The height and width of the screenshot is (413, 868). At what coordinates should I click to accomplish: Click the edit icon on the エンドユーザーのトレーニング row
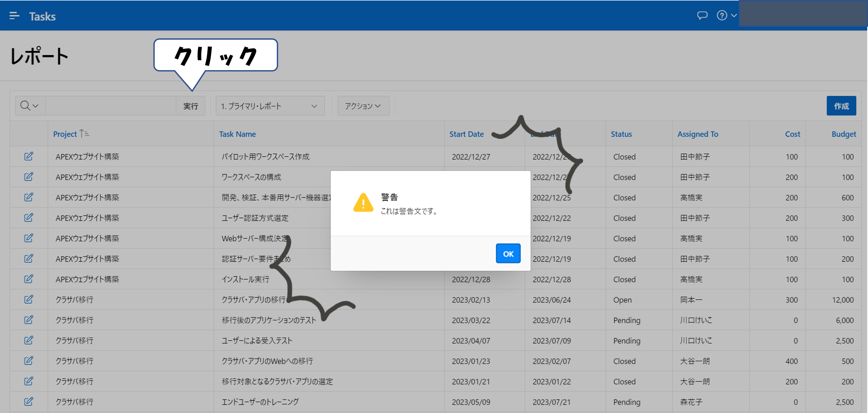(x=29, y=401)
